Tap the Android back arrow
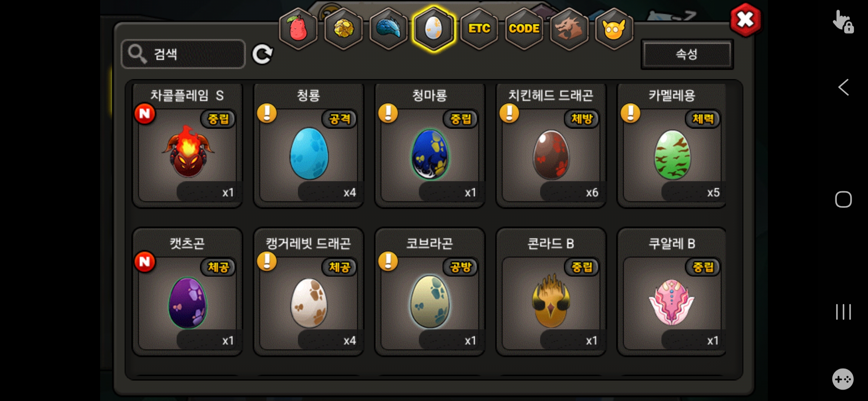Image resolution: width=868 pixels, height=401 pixels. click(x=843, y=88)
